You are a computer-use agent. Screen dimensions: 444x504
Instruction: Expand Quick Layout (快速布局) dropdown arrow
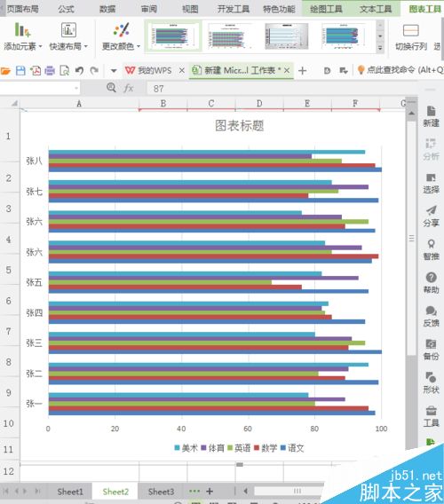coord(86,47)
